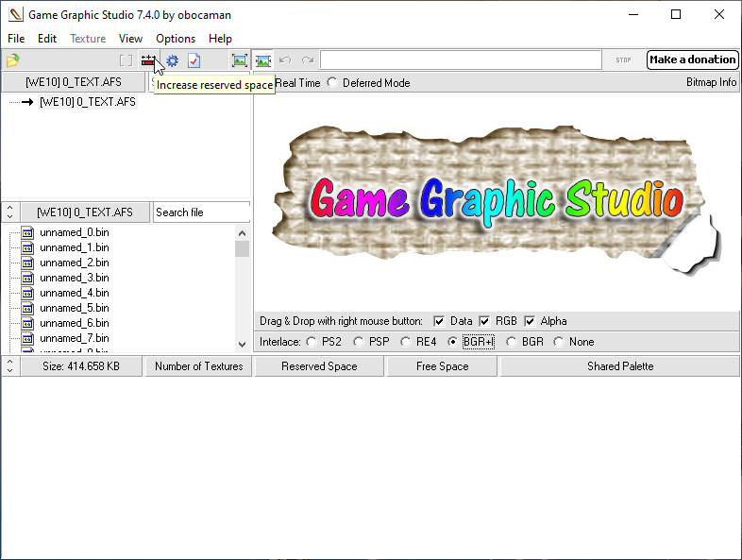Click the open file folder icon

(x=12, y=60)
